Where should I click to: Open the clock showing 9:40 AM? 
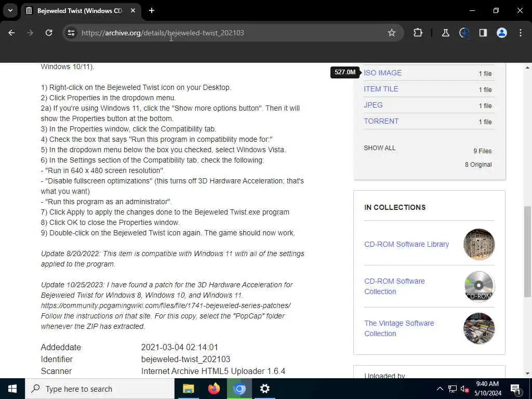tap(487, 389)
